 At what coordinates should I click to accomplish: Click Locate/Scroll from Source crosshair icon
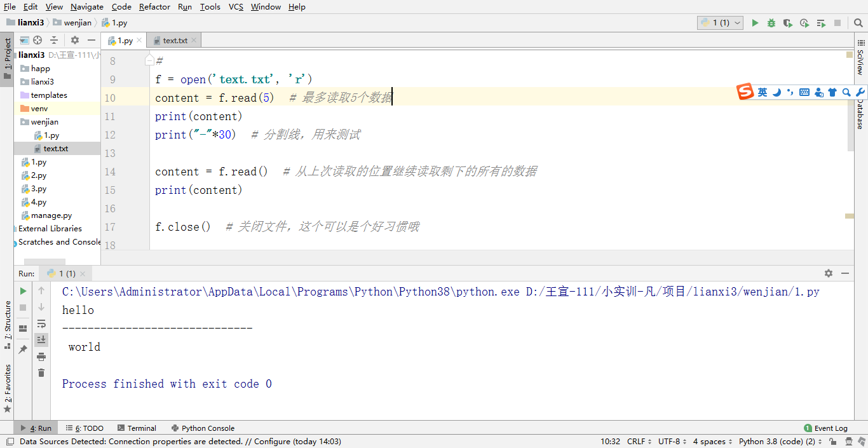click(37, 40)
